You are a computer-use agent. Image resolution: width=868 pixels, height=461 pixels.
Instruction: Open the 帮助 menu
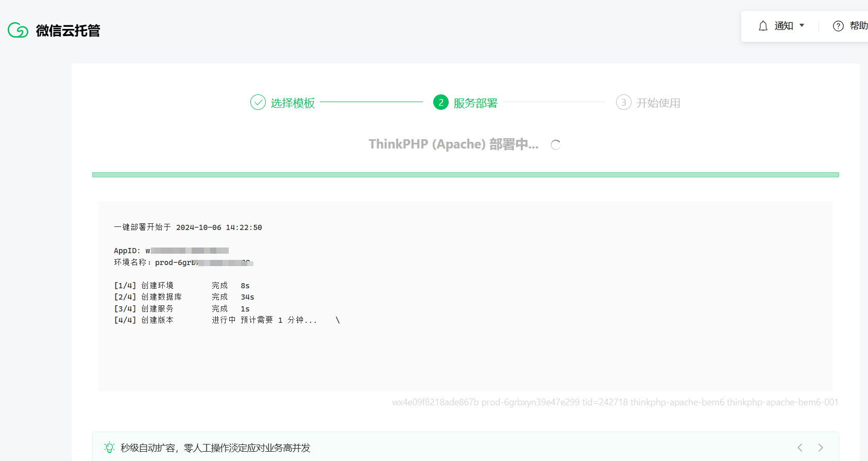point(858,26)
